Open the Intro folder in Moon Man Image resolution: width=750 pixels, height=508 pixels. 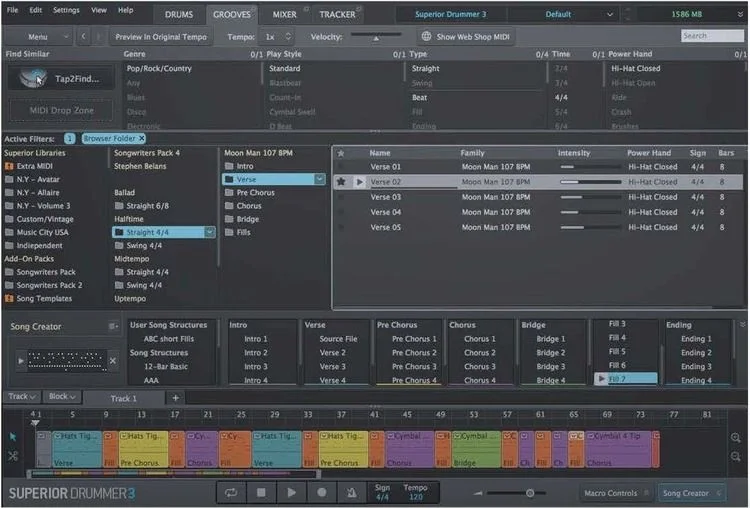[240, 166]
